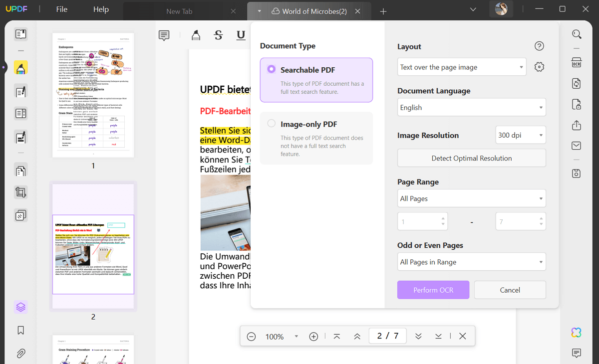
Task: Close the World of Microbes(2) tab
Action: 357,11
